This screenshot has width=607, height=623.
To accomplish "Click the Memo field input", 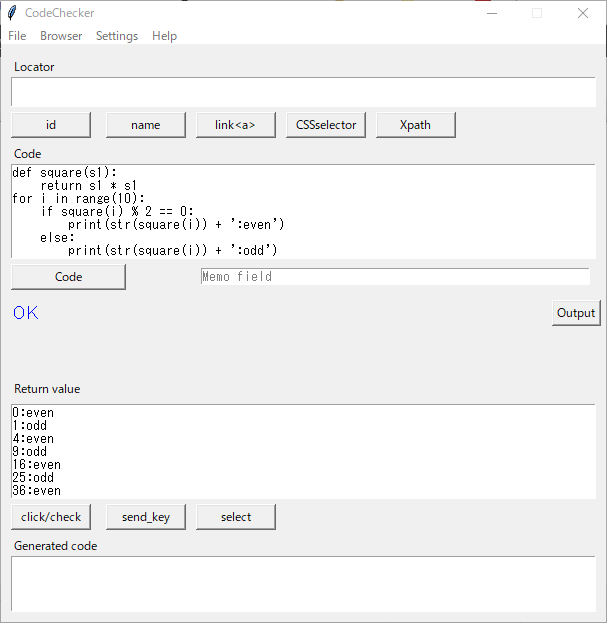I will (395, 277).
